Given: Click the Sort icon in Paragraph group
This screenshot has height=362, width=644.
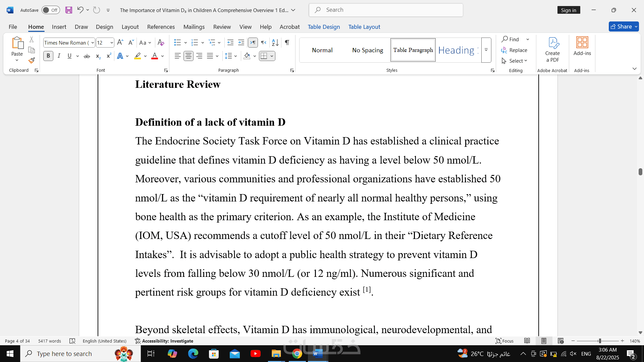Looking at the screenshot, I should (275, 43).
